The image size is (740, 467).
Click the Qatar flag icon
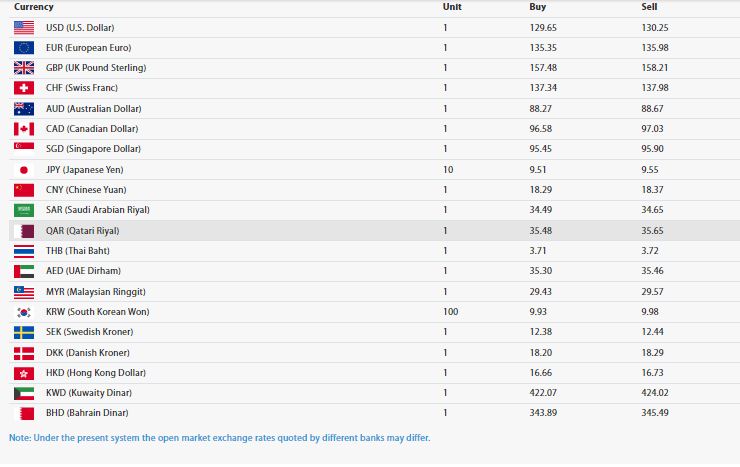24,230
